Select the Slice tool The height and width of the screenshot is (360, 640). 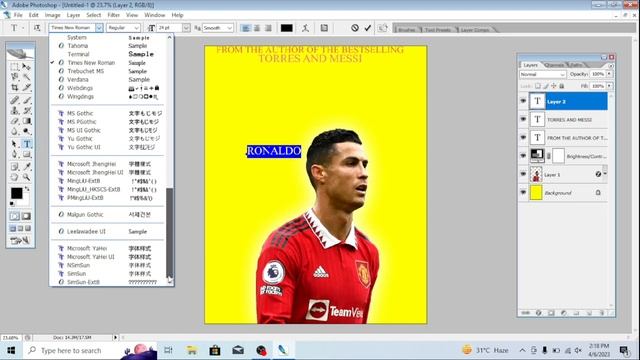[x=27, y=87]
